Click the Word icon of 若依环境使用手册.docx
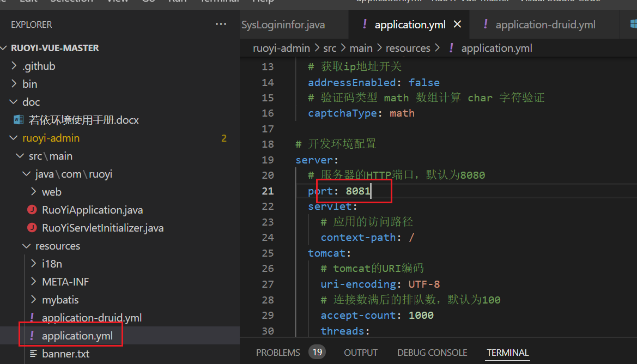637x364 pixels. tap(19, 120)
